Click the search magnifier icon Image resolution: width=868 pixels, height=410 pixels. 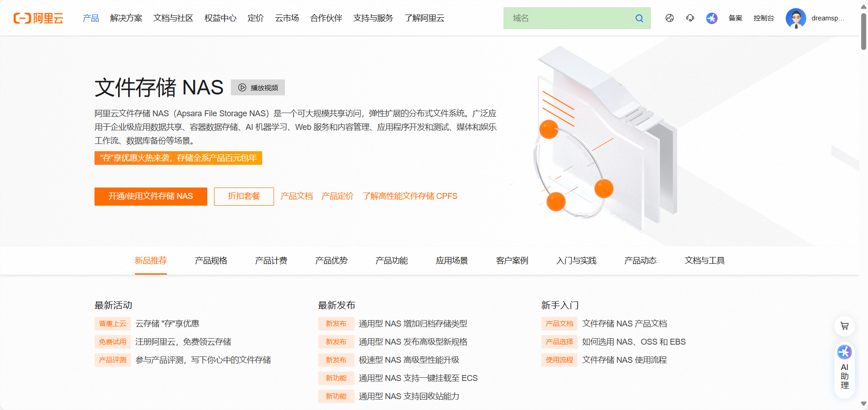(639, 18)
